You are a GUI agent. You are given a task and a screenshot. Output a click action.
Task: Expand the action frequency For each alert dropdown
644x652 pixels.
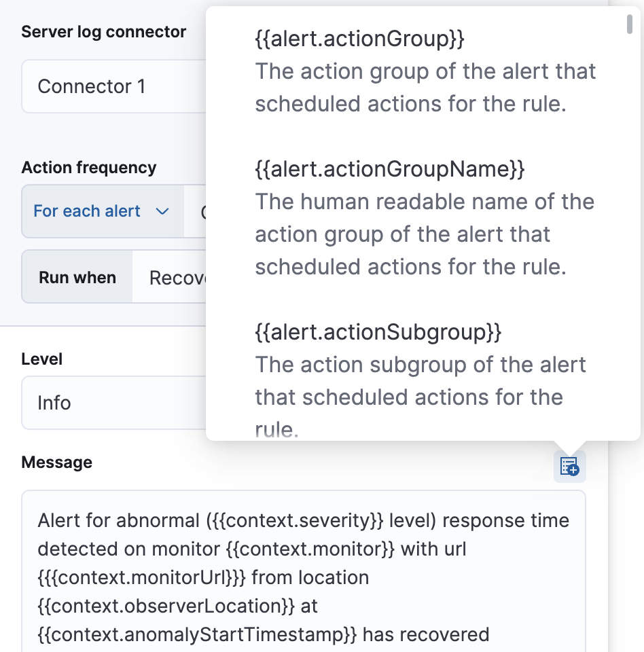coord(101,211)
